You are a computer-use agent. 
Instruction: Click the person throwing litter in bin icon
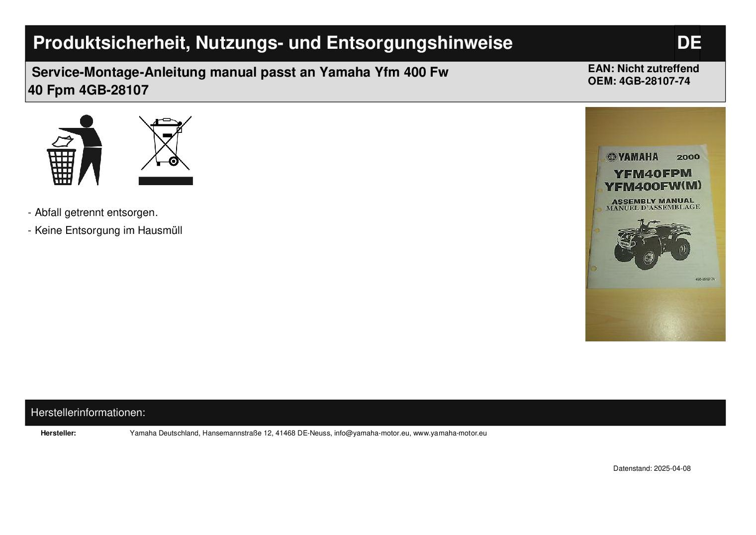(75, 150)
